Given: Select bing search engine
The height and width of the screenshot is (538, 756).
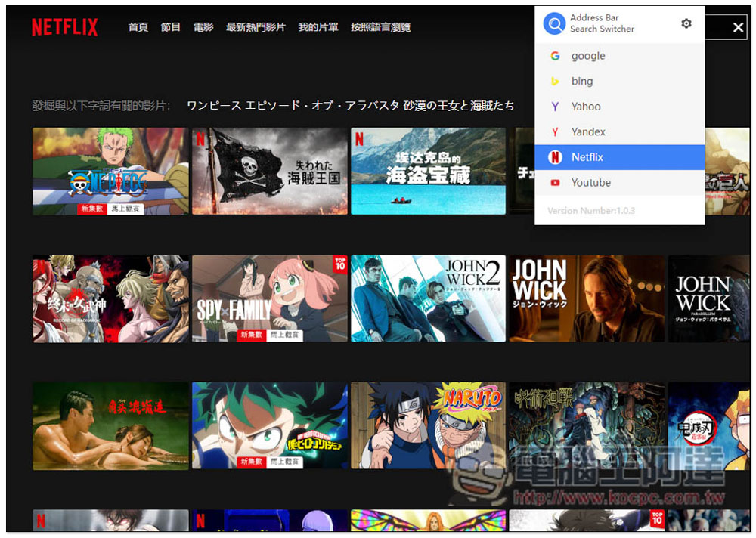Looking at the screenshot, I should point(620,82).
